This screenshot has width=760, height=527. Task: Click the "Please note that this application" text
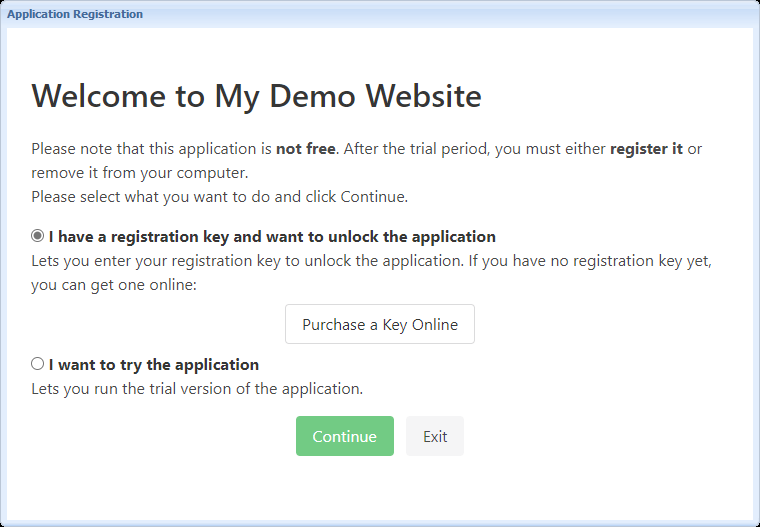(x=152, y=149)
